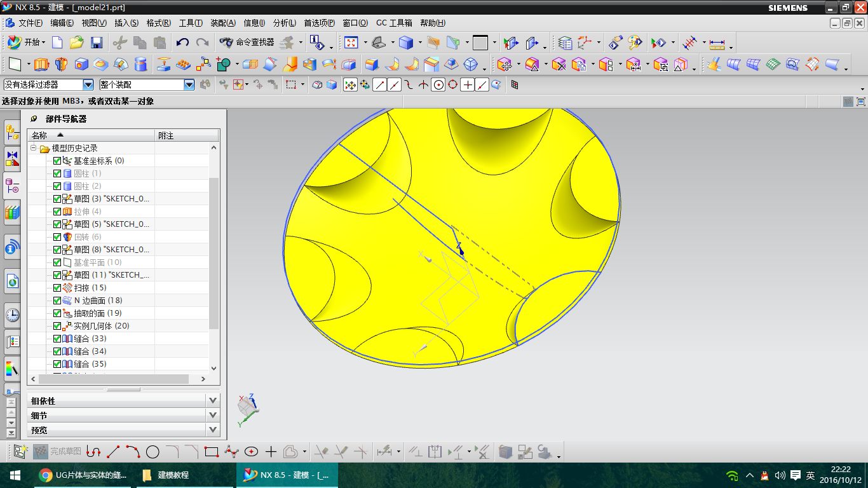The height and width of the screenshot is (488, 868).
Task: Click the 名称 column header
Action: click(92, 135)
